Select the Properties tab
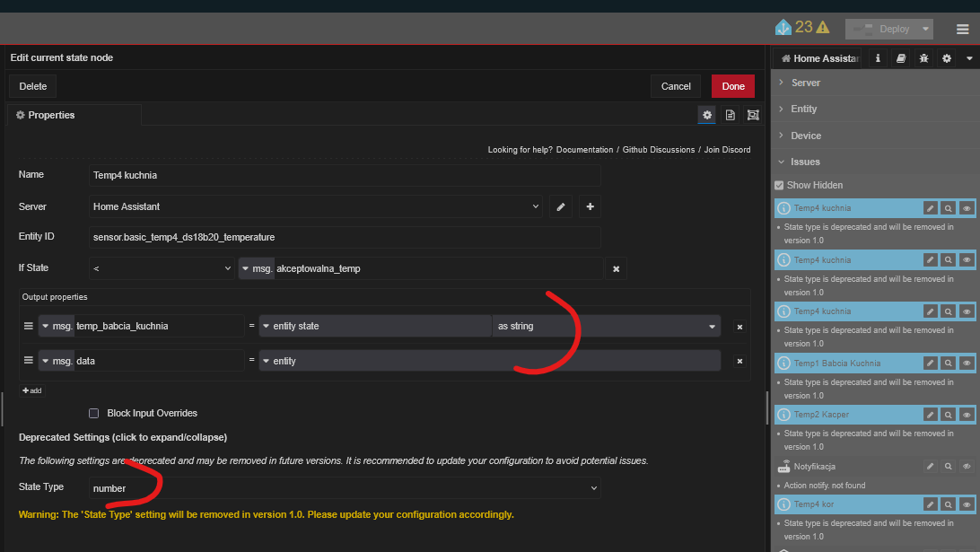The image size is (980, 552). coord(52,115)
